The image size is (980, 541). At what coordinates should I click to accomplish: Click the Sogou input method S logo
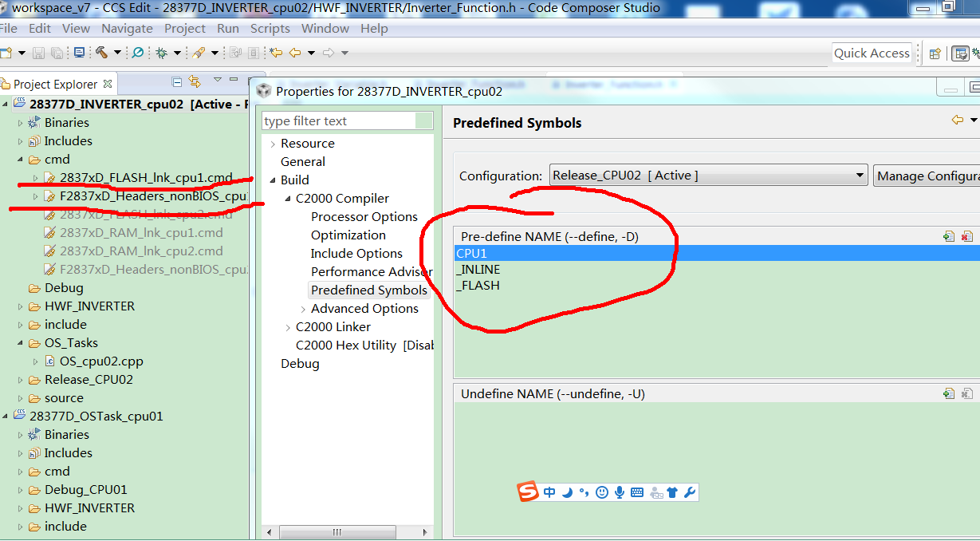click(528, 492)
